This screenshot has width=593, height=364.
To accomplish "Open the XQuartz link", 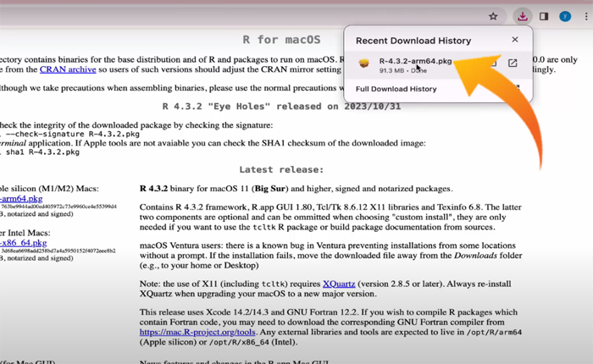I will [x=339, y=284].
